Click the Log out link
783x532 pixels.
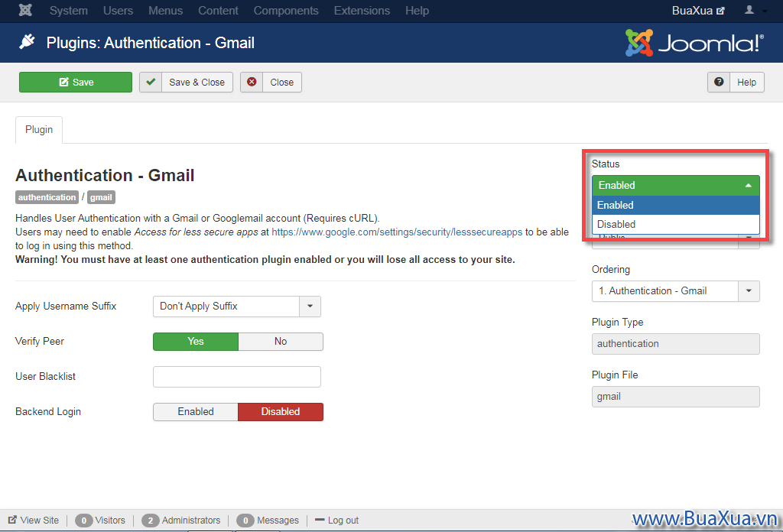[337, 520]
